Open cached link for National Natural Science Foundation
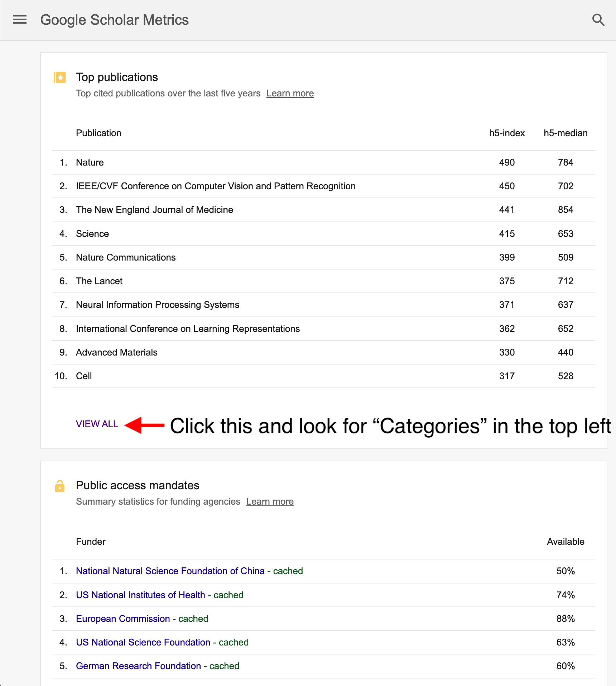 tap(288, 571)
